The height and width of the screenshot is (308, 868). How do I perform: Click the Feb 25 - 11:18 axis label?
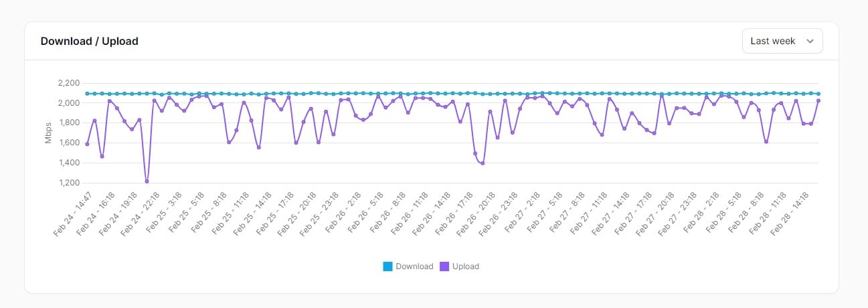(x=232, y=214)
